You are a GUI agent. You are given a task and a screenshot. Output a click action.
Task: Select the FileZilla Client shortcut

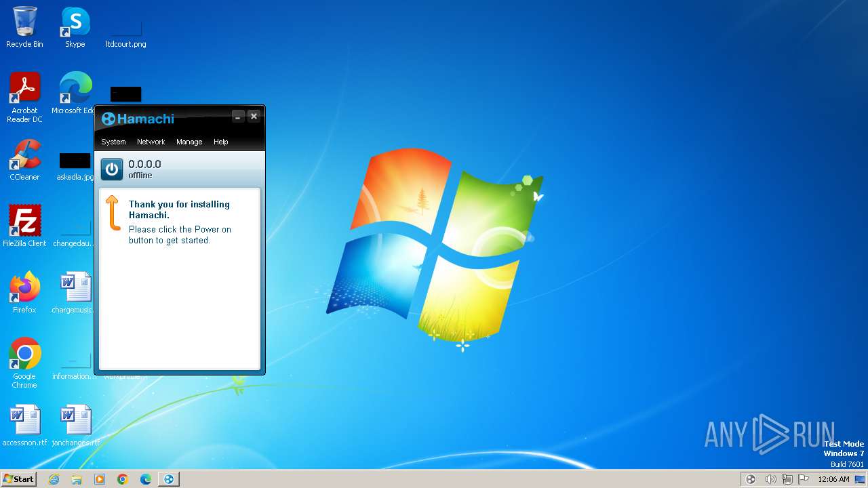click(24, 226)
